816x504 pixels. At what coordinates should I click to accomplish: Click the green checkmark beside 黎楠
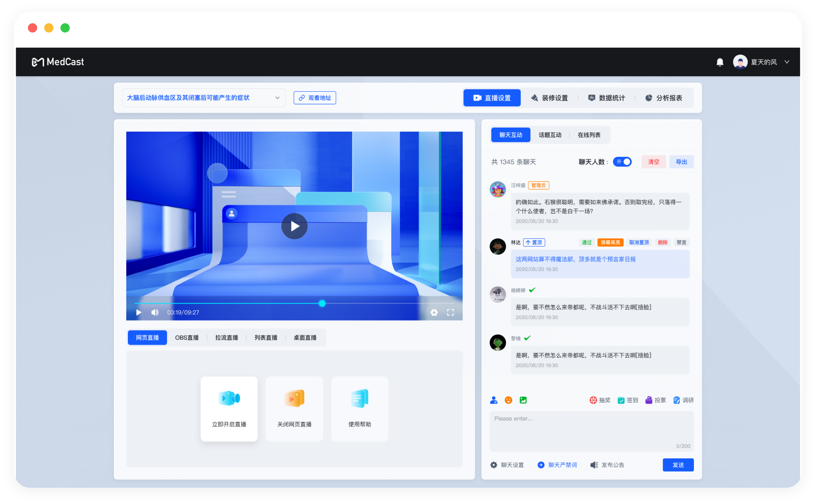(x=527, y=338)
